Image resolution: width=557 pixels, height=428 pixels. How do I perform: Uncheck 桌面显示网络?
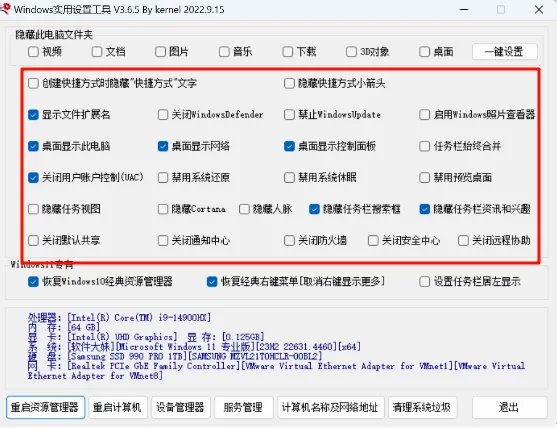coord(163,146)
